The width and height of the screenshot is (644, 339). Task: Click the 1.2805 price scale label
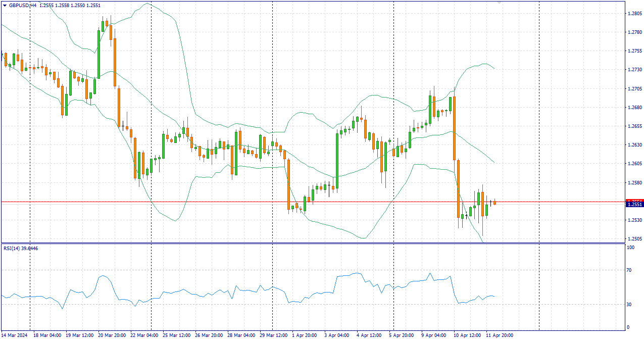(634, 14)
